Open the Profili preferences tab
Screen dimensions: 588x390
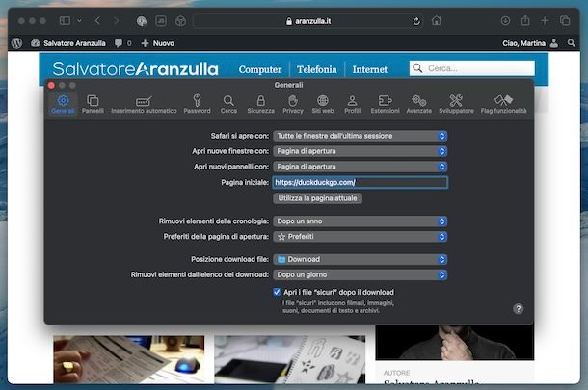[352, 104]
